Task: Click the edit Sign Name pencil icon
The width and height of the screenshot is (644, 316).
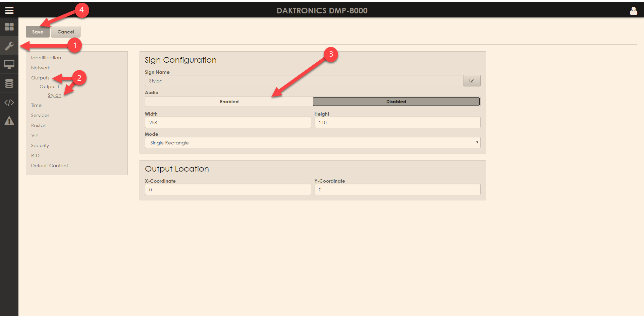Action: 472,81
